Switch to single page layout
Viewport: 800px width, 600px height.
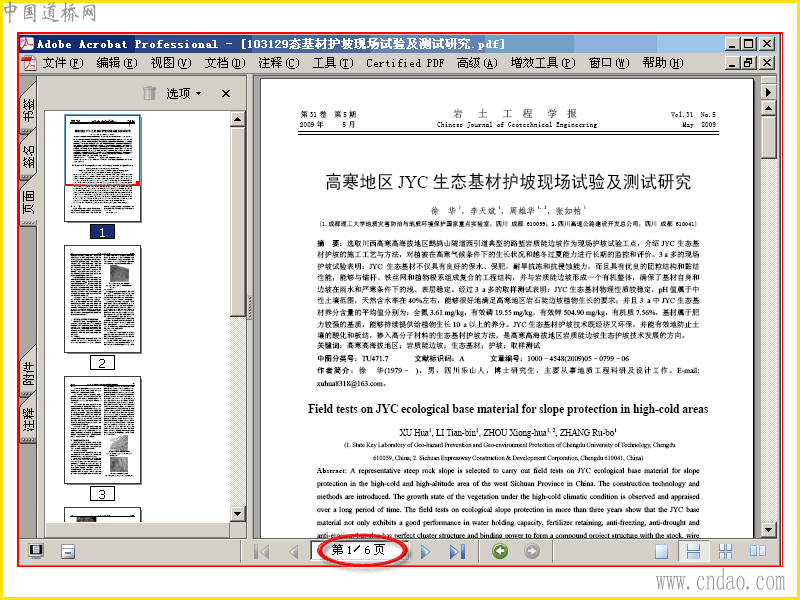(661, 552)
